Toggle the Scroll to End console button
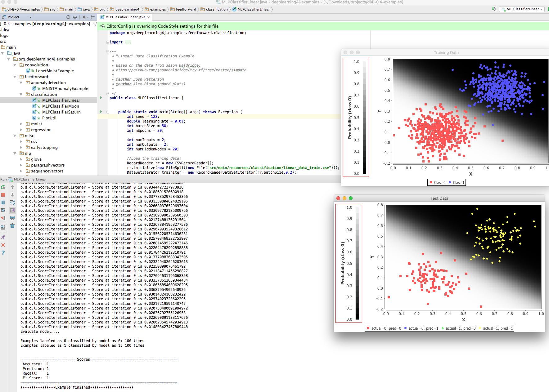 click(x=12, y=210)
